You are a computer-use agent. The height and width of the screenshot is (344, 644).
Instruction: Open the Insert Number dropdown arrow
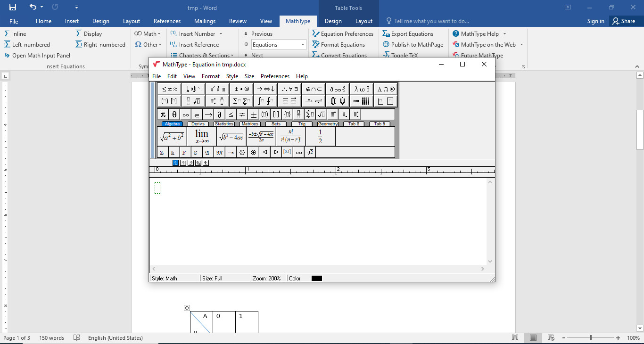tap(221, 34)
